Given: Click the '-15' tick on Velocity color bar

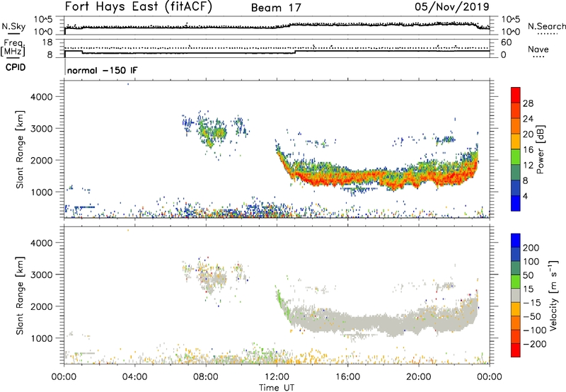Looking at the screenshot, I should click(x=532, y=303).
